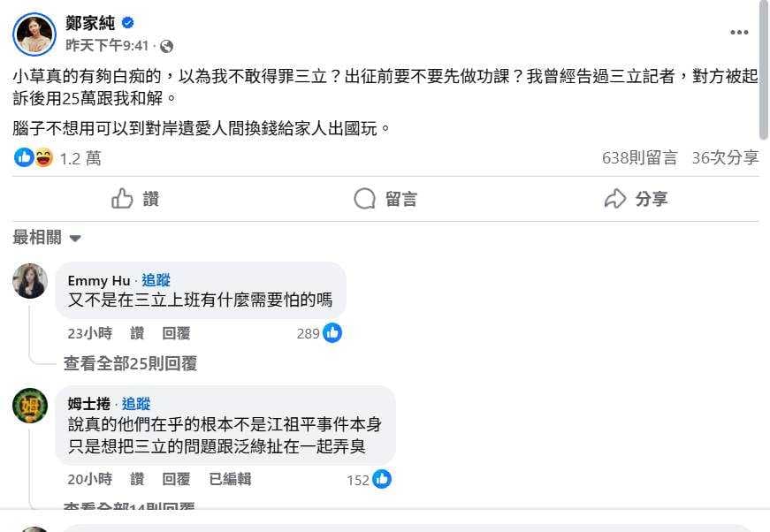Open the haha reaction emoji on the post
The height and width of the screenshot is (532, 770).
pyautogui.click(x=43, y=157)
